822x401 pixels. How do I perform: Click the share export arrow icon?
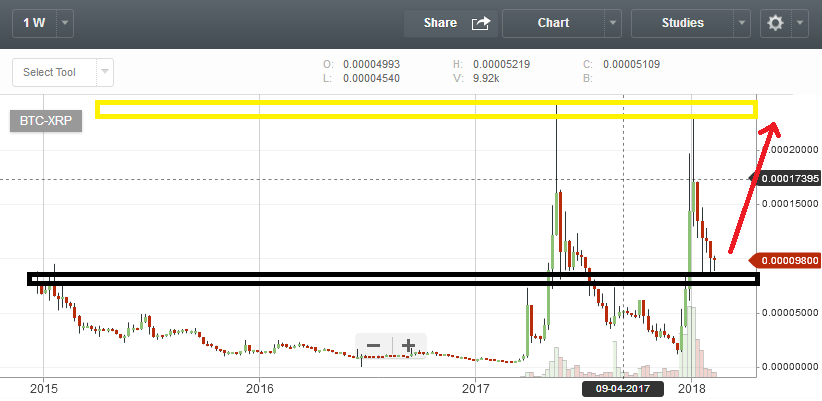click(x=481, y=23)
